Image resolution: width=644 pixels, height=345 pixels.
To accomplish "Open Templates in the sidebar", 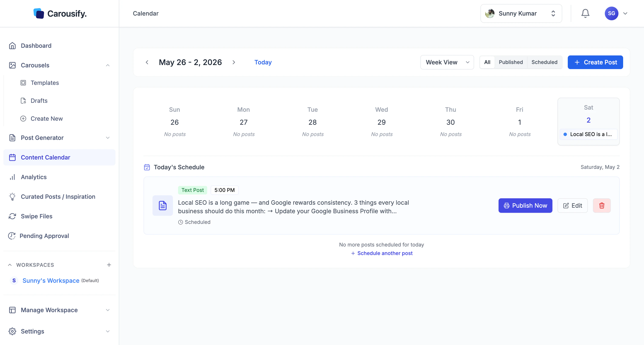I will tap(45, 83).
